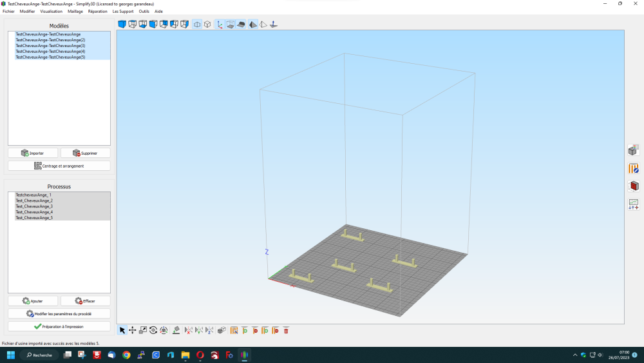
Task: Mirror model along X axis
Action: pyautogui.click(x=189, y=330)
